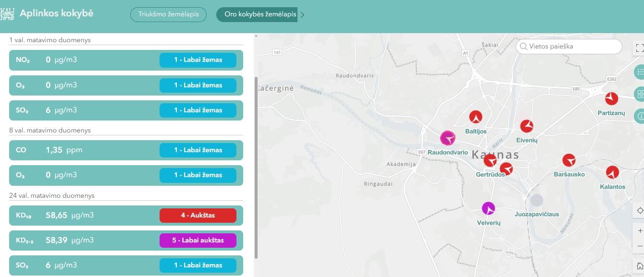Reset map to home view

639,266
